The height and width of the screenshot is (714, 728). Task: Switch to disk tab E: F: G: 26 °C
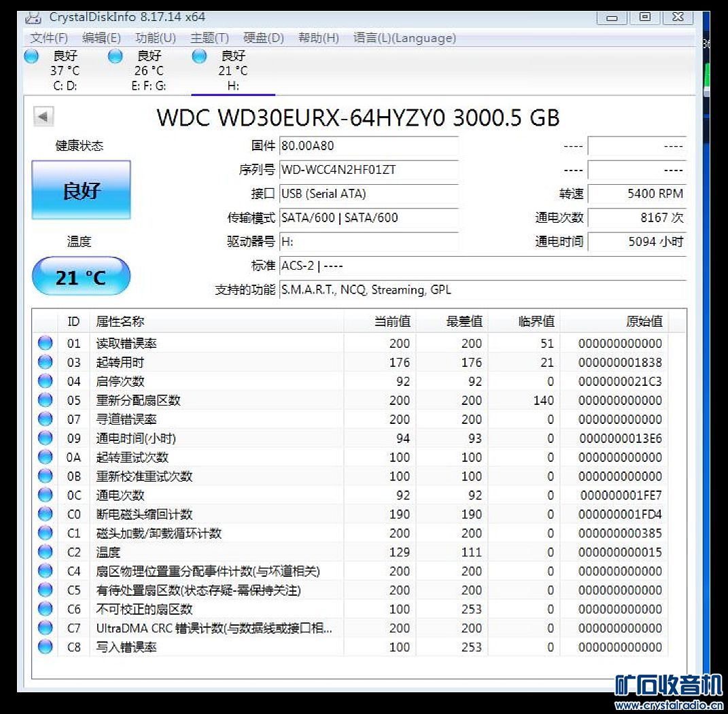point(149,71)
